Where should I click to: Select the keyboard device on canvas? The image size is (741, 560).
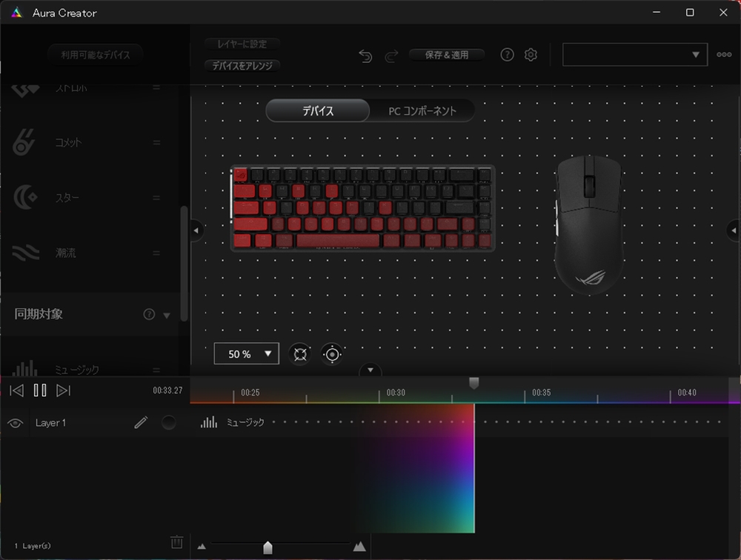(362, 208)
